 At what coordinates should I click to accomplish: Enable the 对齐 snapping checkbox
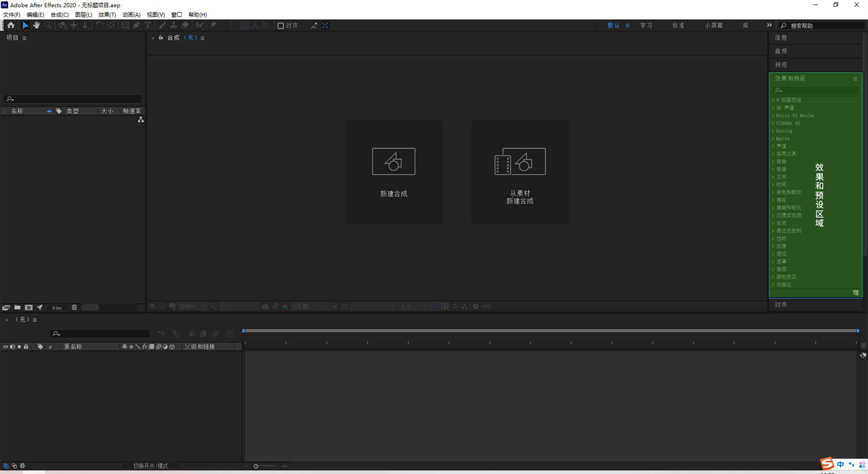[x=281, y=26]
